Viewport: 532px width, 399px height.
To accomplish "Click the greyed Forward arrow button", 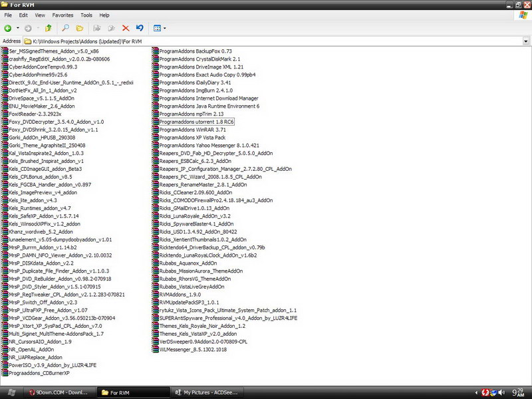I will (x=28, y=29).
